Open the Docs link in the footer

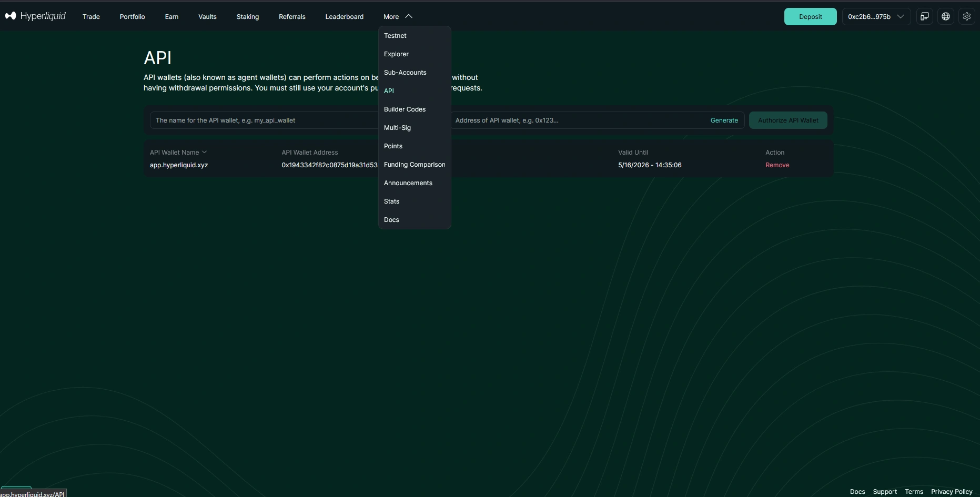(857, 492)
